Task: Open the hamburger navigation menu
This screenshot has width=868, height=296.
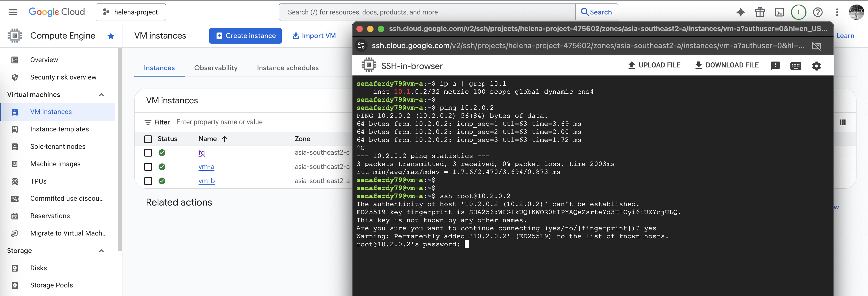Action: point(13,12)
